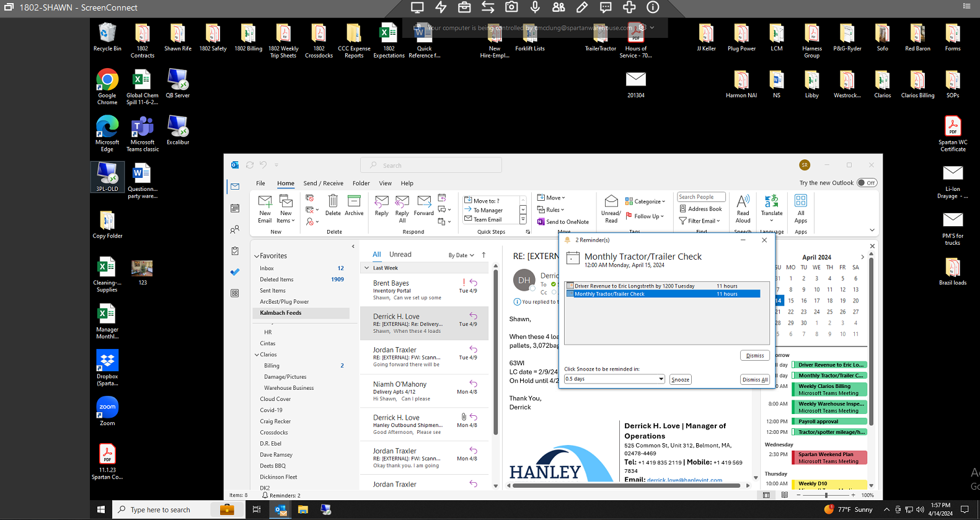Open the ScreenConnect toolbox icon
The width and height of the screenshot is (980, 520).
tap(464, 7)
